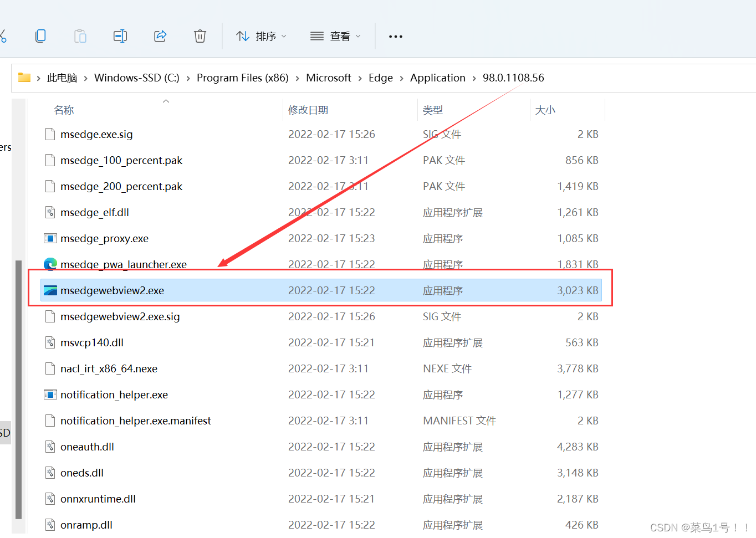
Task: Open the three-dot more options menu
Action: 396,37
